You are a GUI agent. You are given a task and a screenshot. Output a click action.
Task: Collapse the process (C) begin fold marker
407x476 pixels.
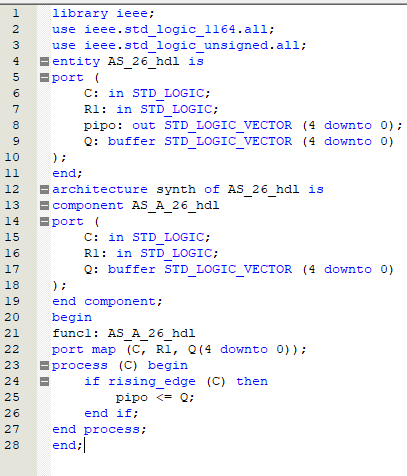(x=44, y=365)
